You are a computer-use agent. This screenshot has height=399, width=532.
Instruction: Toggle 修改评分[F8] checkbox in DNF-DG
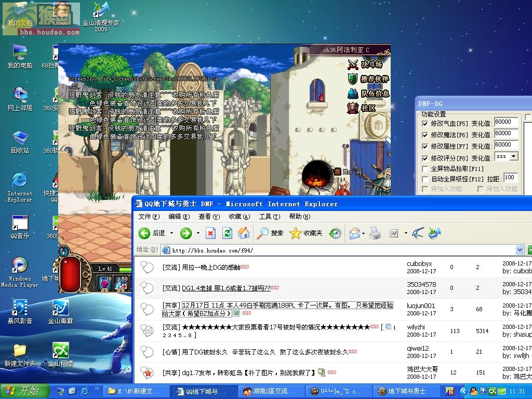tap(425, 158)
